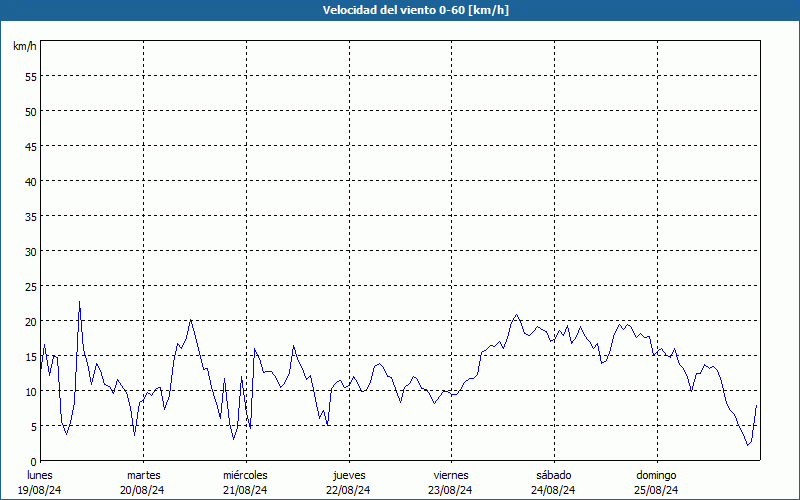This screenshot has width=800, height=500.
Task: Click the 25 tick label on y-axis
Action: coord(30,286)
